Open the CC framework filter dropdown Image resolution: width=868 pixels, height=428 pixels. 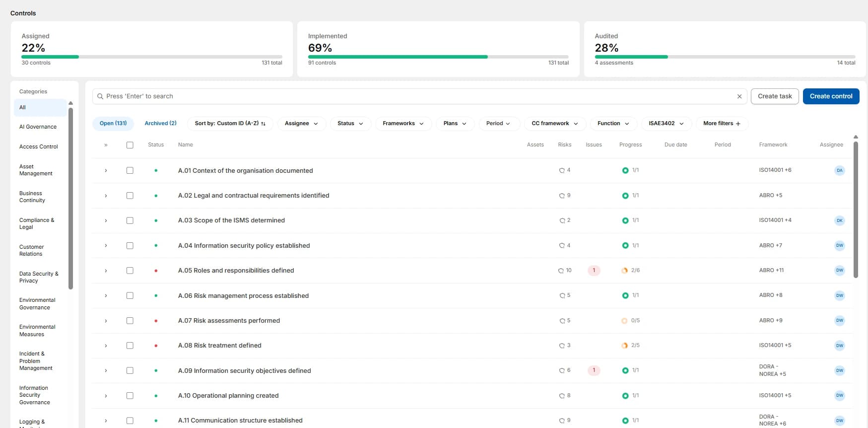(x=555, y=124)
